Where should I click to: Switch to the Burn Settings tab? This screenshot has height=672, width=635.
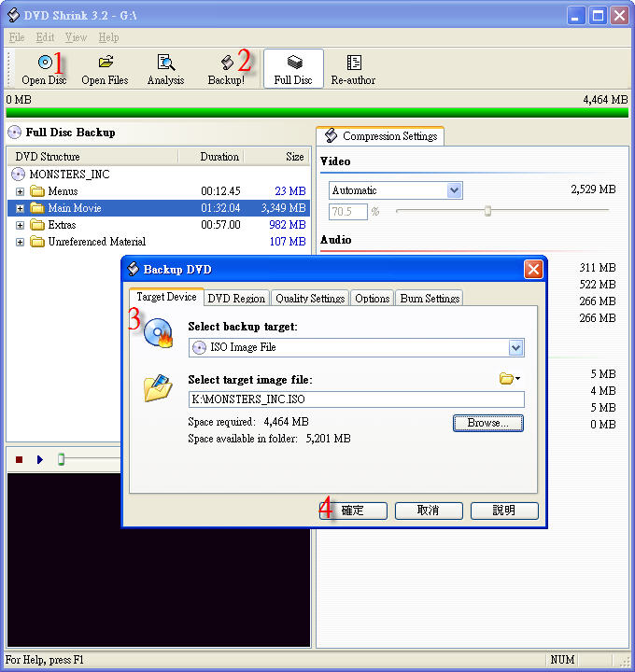430,298
